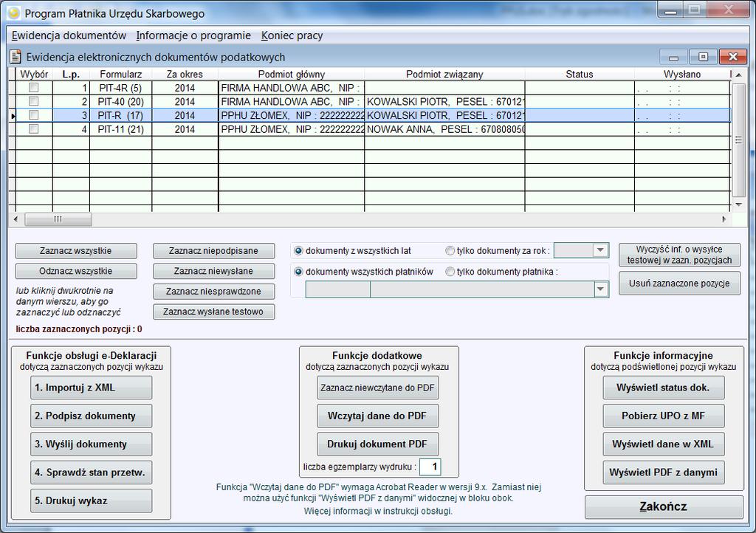The image size is (756, 533).
Task: Click 'Wyświetl PDF z danymi' button
Action: click(x=664, y=472)
